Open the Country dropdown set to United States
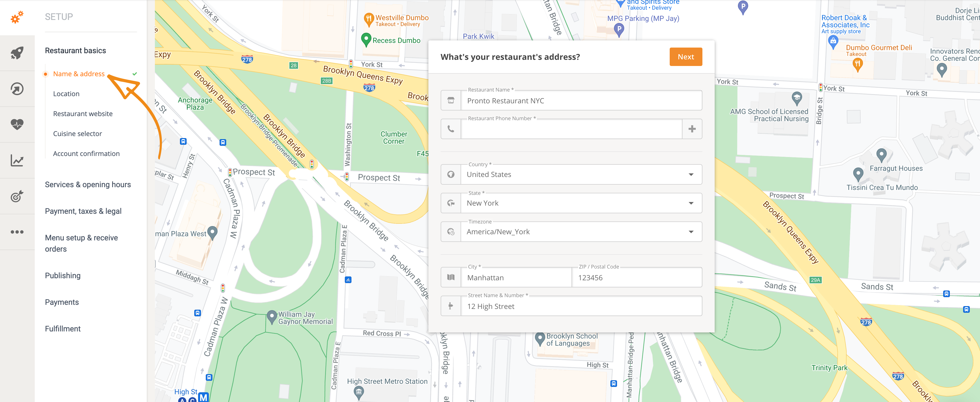 click(x=581, y=174)
